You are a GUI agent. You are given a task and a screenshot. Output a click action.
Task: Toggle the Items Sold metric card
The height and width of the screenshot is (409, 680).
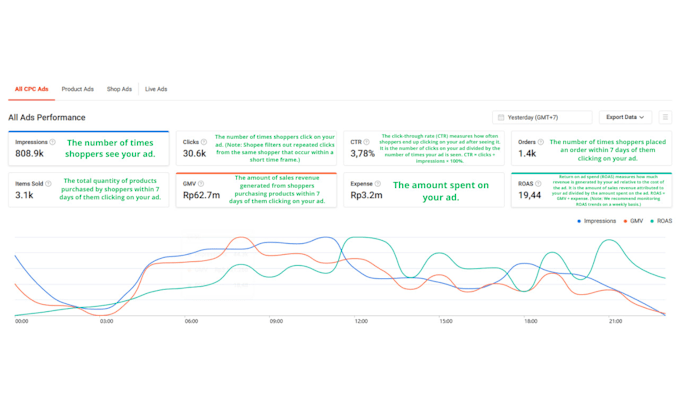tap(88, 190)
